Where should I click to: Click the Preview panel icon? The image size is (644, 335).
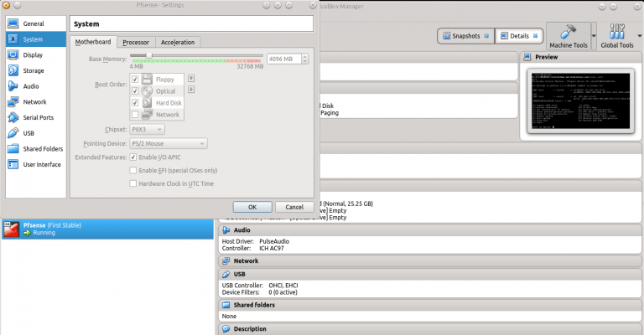coord(527,58)
